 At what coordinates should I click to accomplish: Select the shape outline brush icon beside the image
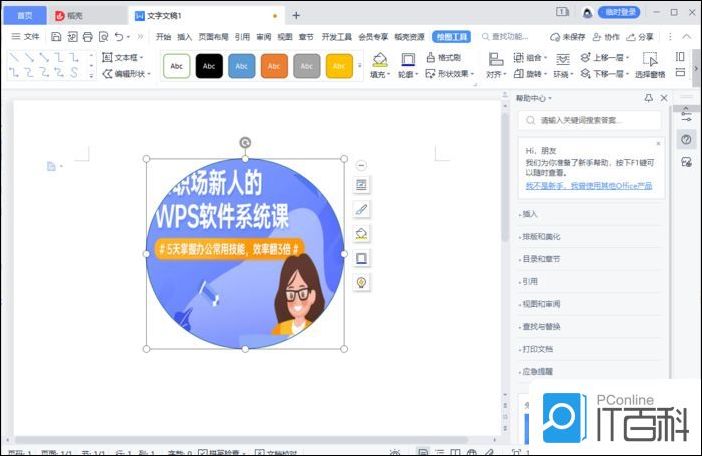pos(361,210)
